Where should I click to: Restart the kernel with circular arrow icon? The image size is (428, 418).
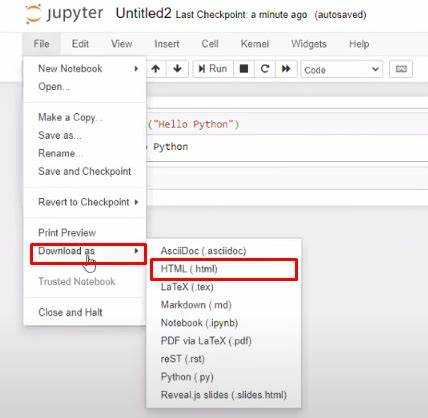tap(265, 69)
